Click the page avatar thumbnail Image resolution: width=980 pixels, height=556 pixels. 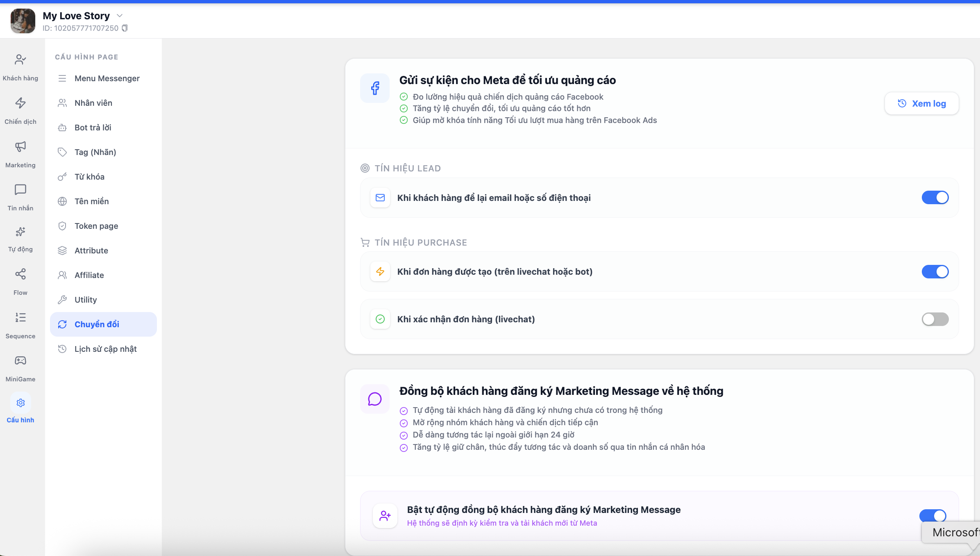point(23,21)
